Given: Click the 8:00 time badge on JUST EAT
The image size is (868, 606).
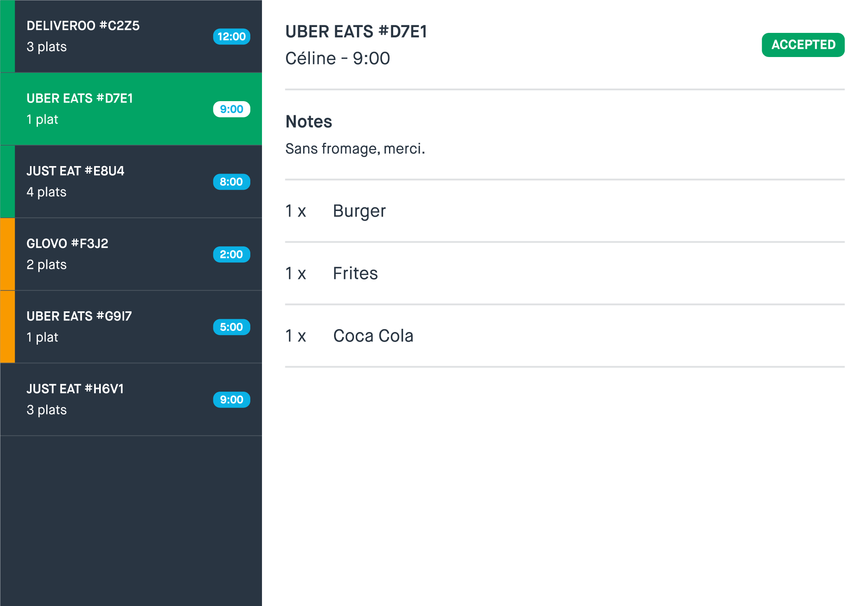Looking at the screenshot, I should coord(232,181).
